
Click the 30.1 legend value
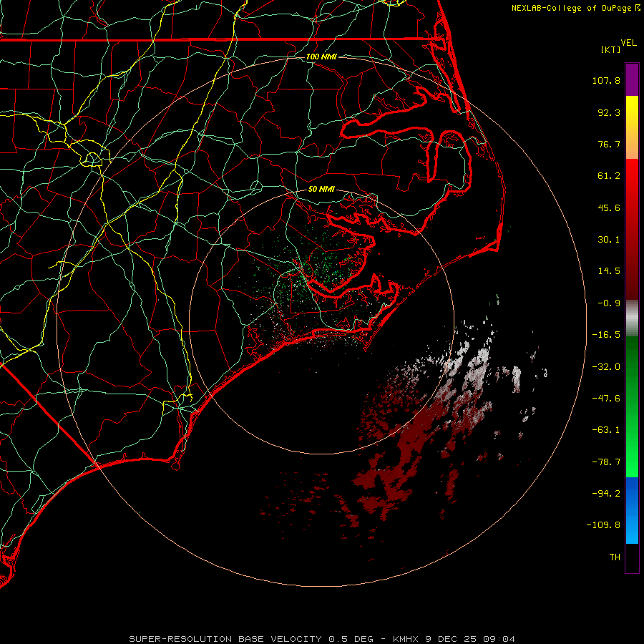coord(609,240)
